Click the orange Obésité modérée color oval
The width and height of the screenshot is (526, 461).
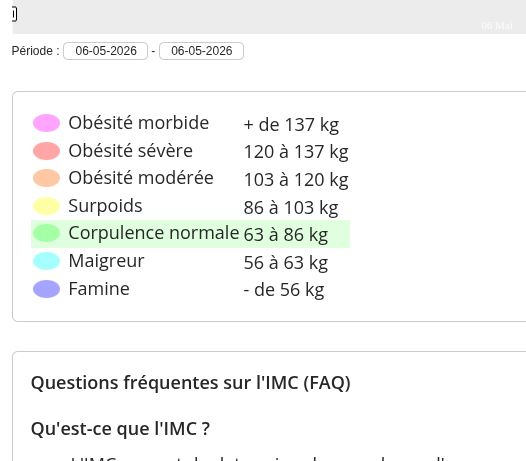(46, 178)
